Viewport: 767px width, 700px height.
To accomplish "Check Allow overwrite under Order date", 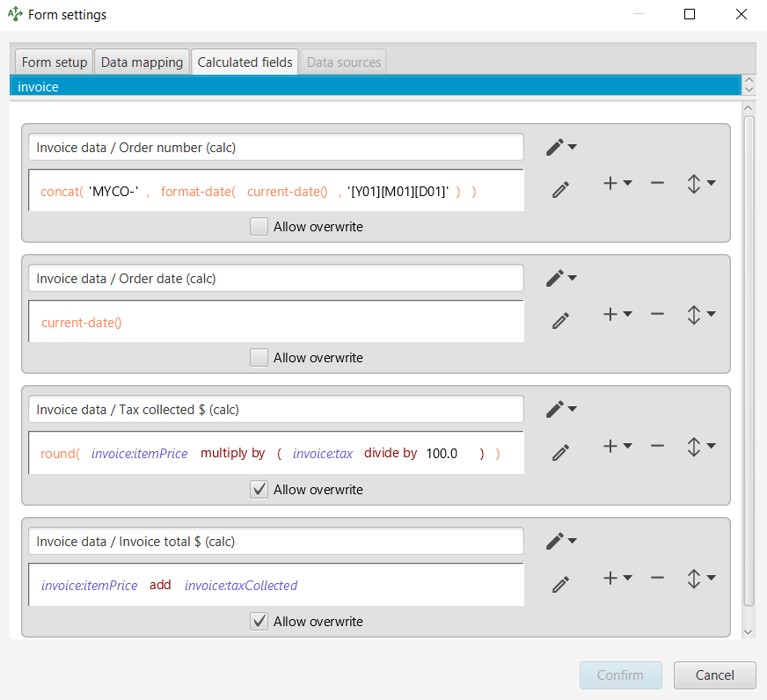I will click(x=259, y=358).
